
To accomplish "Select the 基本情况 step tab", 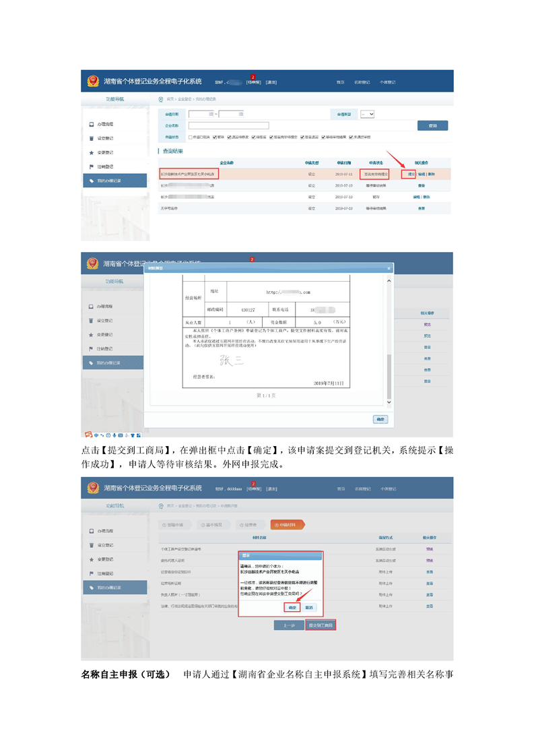I will point(211,524).
